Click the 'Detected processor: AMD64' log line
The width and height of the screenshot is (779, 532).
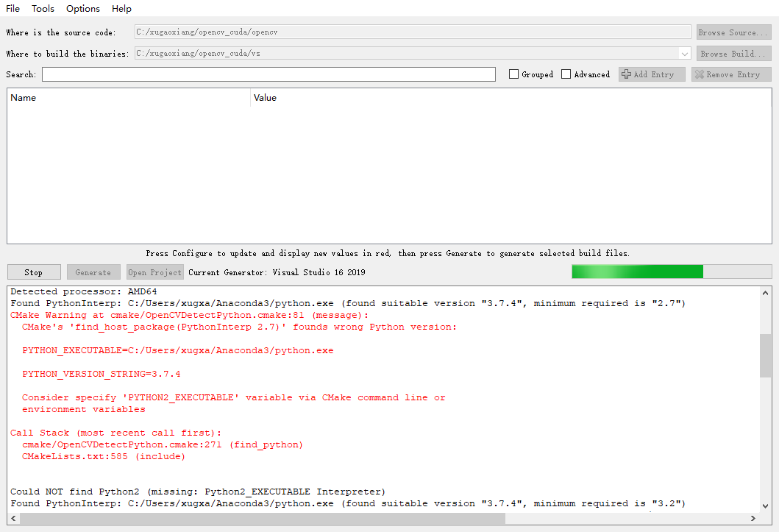click(x=83, y=291)
